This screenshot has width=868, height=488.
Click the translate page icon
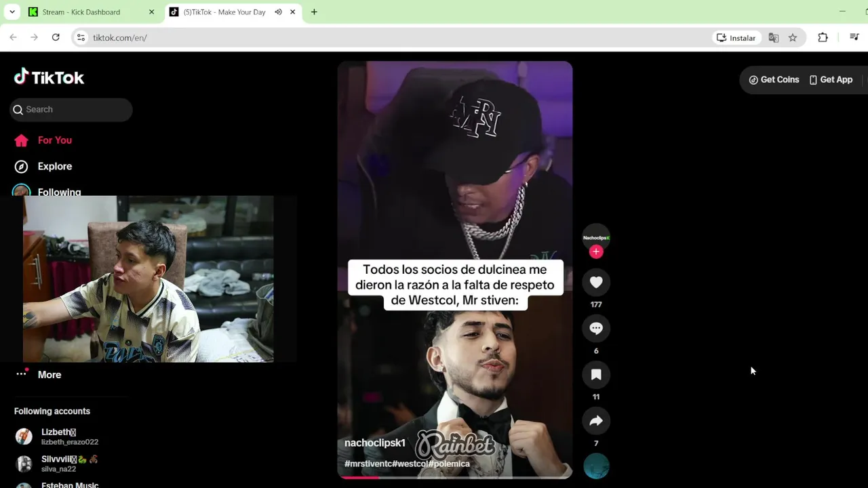tap(774, 38)
